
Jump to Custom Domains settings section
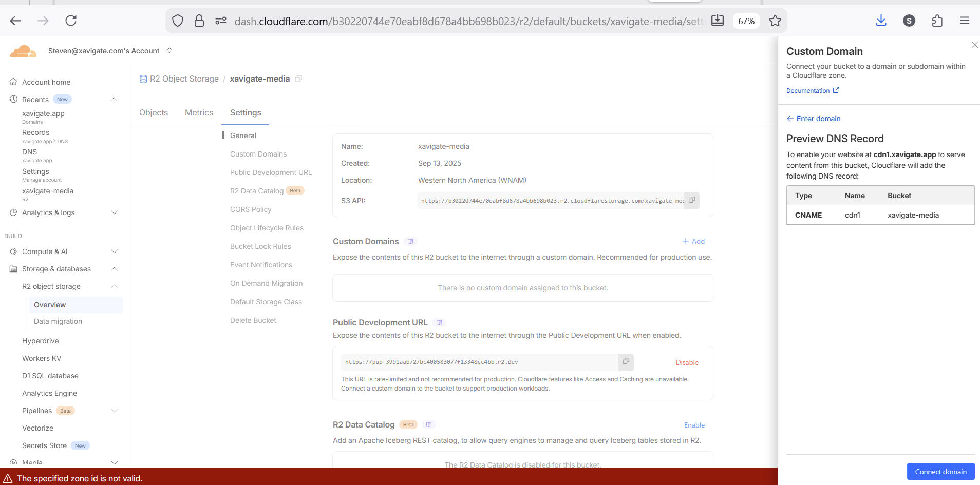258,154
